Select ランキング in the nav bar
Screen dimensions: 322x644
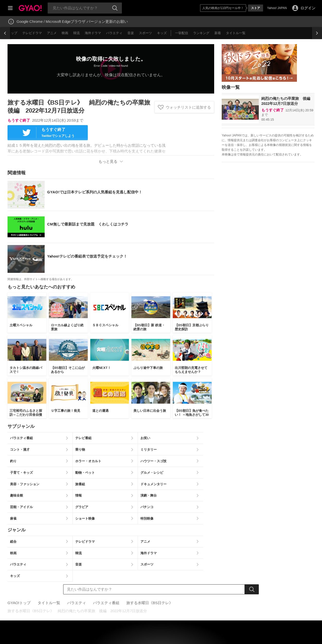201,33
